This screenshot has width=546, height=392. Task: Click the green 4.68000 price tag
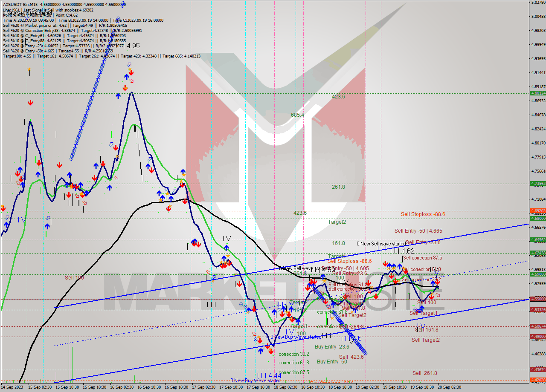(537, 218)
